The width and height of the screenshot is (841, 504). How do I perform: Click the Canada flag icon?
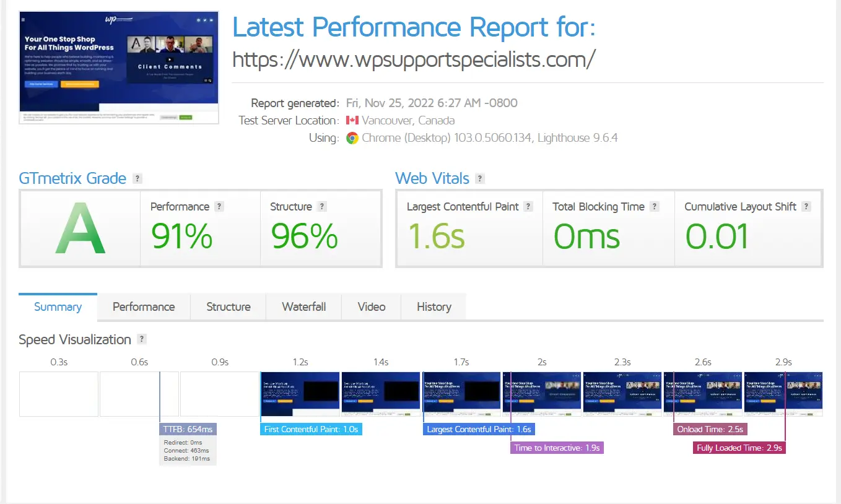pos(352,121)
